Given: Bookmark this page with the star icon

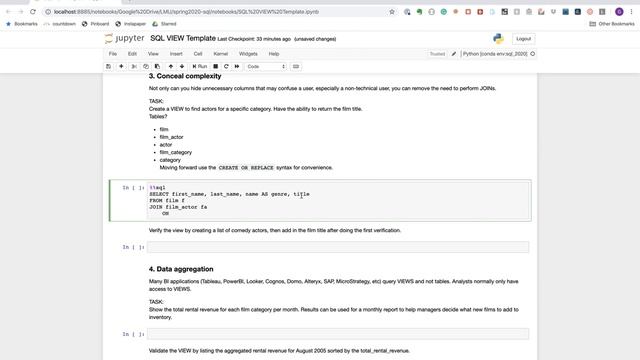Looking at the screenshot, I should click(x=392, y=12).
